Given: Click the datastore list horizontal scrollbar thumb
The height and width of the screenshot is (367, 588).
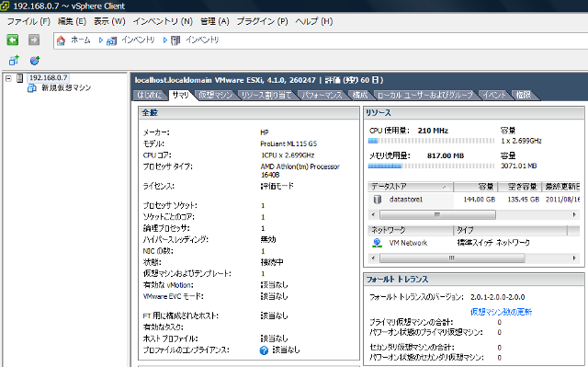Looking at the screenshot, I should (x=437, y=214).
